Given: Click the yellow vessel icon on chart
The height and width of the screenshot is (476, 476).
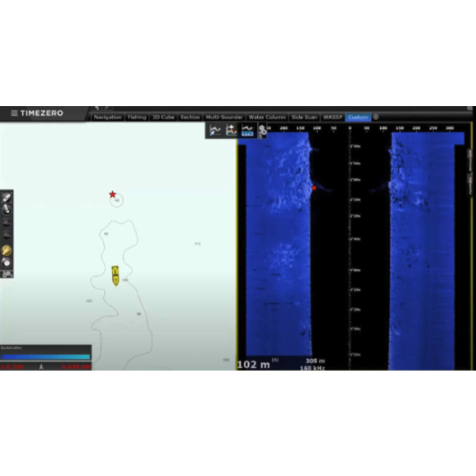Looking at the screenshot, I should [116, 275].
